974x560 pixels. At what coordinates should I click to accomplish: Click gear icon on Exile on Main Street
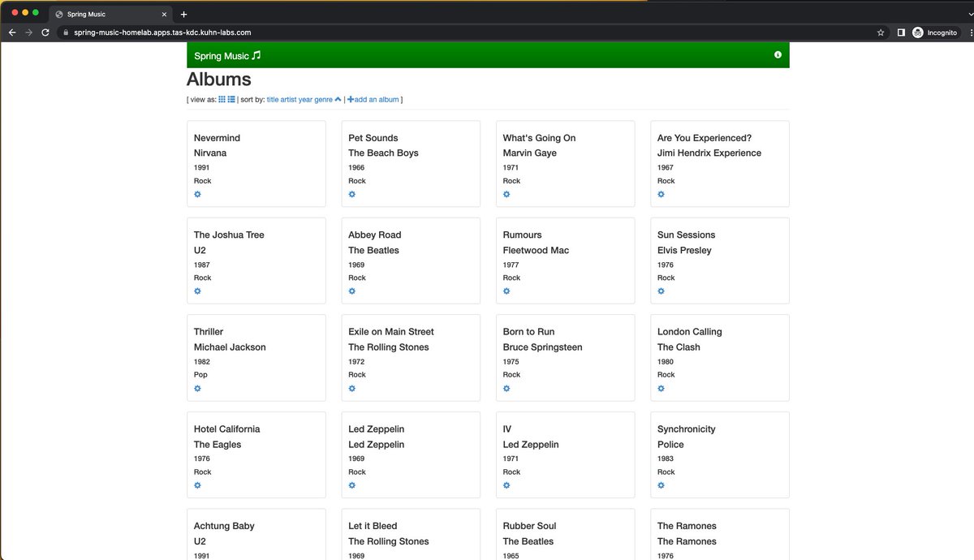coord(352,388)
